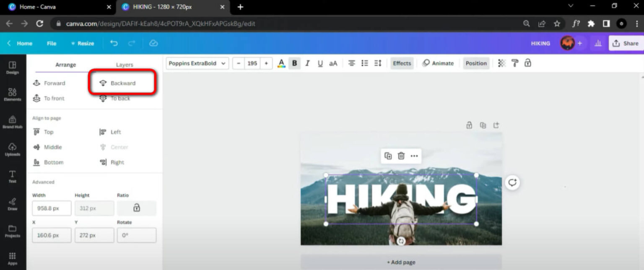Send element To back
Viewport: 644px width, 270px height.
point(115,98)
